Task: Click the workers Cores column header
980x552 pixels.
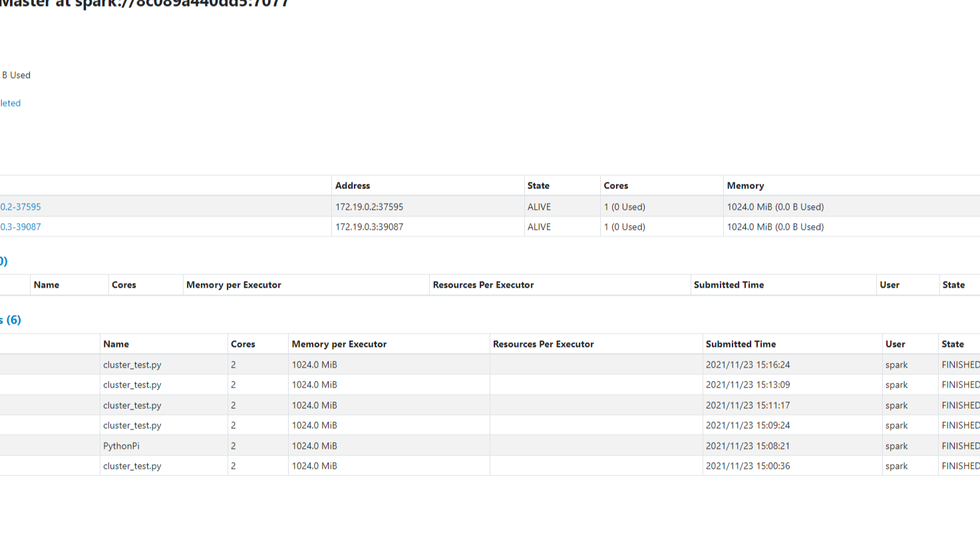Action: (616, 186)
